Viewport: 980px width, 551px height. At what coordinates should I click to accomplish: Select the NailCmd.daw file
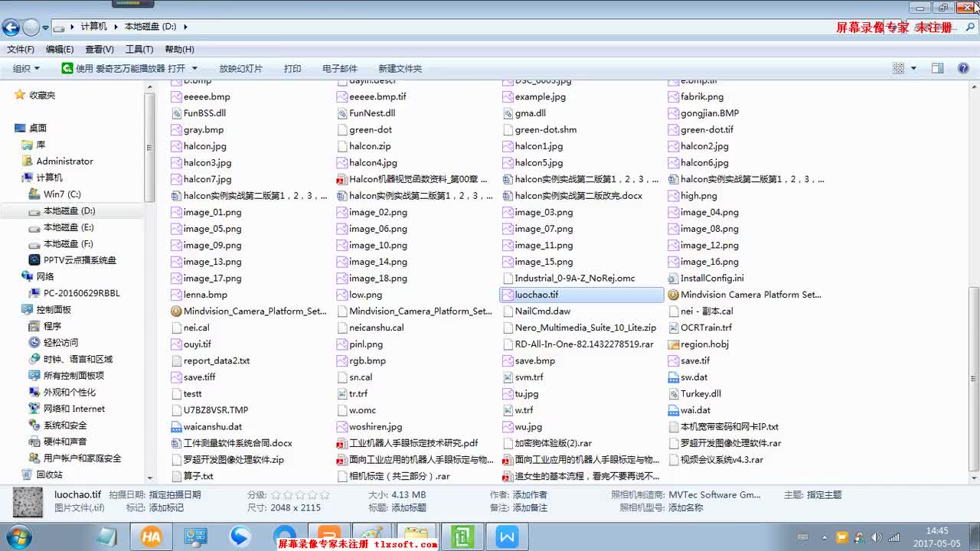pyautogui.click(x=543, y=311)
